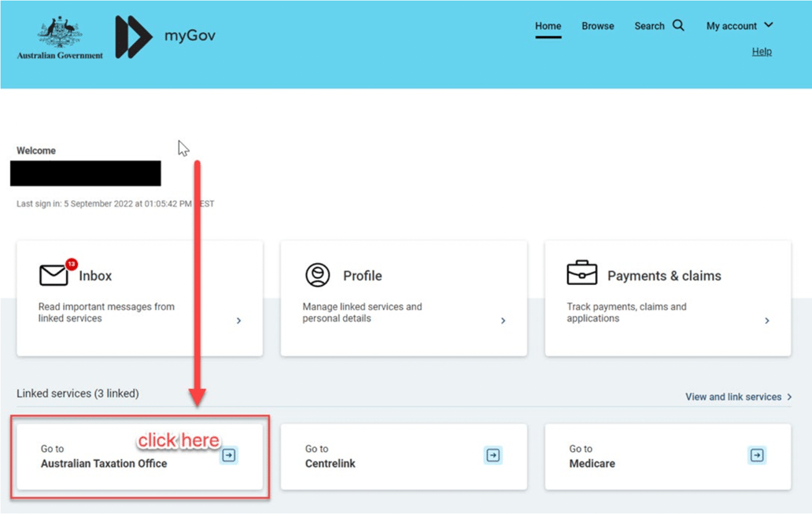Click the arrow icon on the Centrelink tile
Viewport: 812px width, 515px height.
coord(492,455)
